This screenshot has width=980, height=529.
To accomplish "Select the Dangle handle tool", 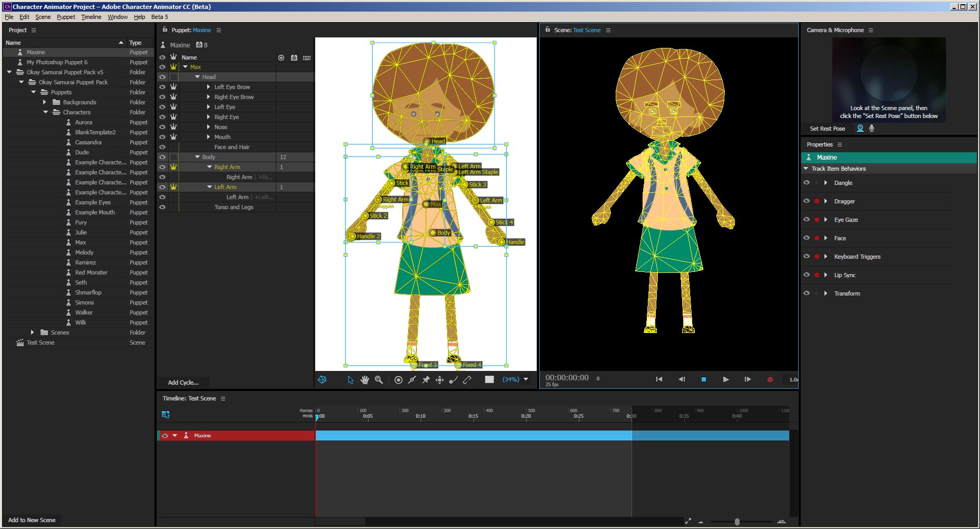I will 453,379.
